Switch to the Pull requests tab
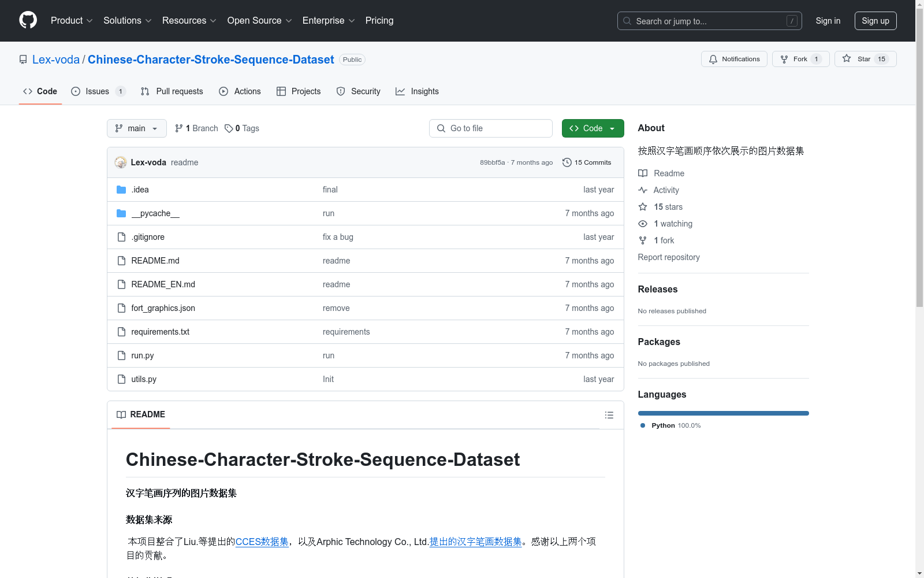The image size is (924, 578). coord(172,91)
